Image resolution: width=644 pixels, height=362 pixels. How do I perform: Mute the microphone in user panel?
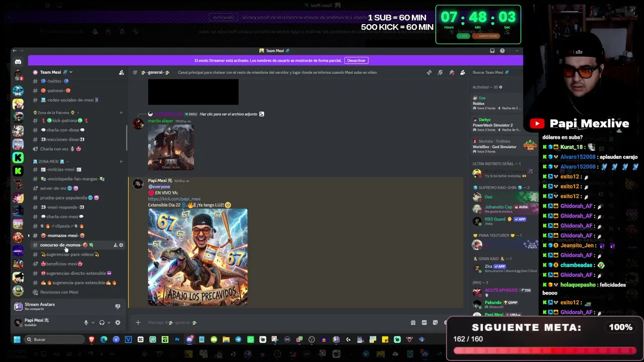(x=86, y=323)
